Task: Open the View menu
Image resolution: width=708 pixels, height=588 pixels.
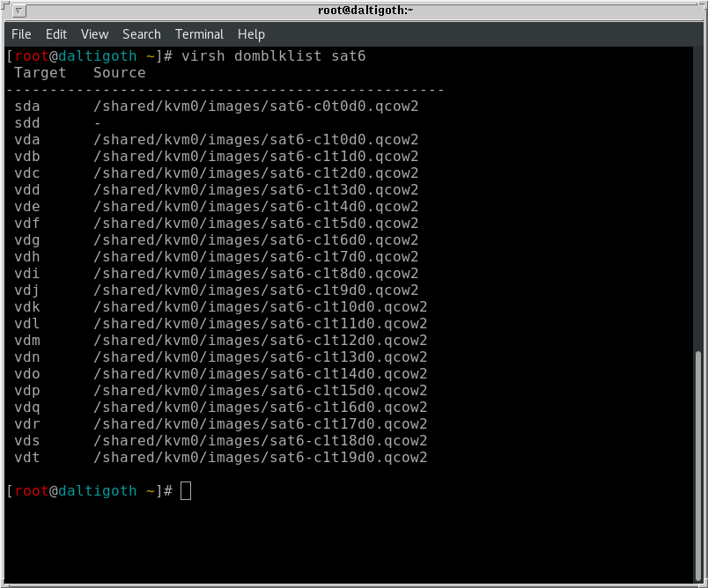Action: click(94, 34)
